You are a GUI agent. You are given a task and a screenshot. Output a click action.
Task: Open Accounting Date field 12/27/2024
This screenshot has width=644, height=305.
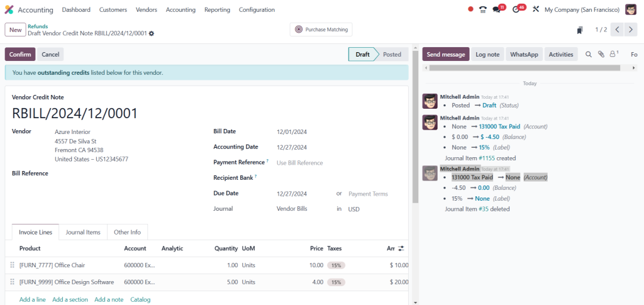(x=292, y=147)
